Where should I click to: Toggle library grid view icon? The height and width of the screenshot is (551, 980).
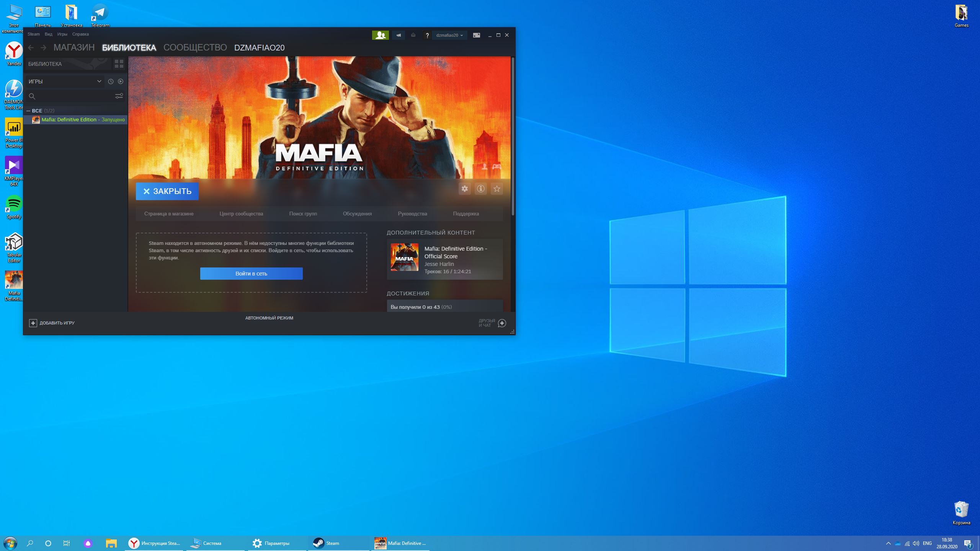point(119,64)
